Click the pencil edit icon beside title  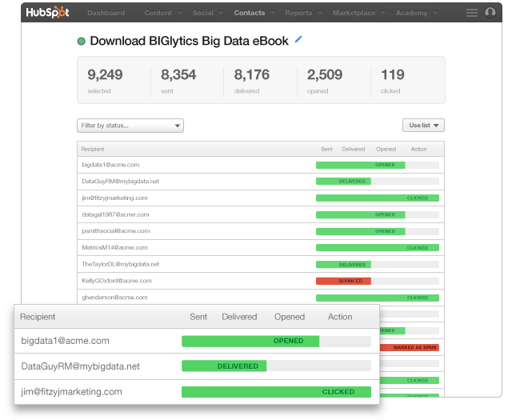point(299,38)
